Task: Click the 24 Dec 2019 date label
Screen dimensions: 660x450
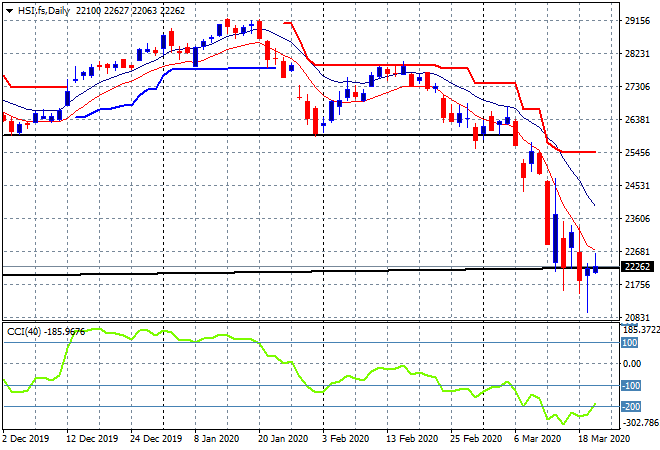Action: pos(156,439)
